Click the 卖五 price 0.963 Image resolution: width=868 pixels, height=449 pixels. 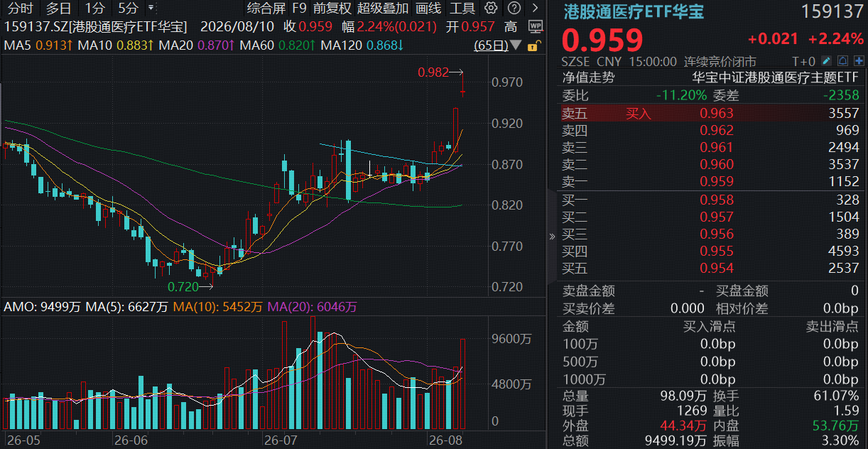coord(717,113)
